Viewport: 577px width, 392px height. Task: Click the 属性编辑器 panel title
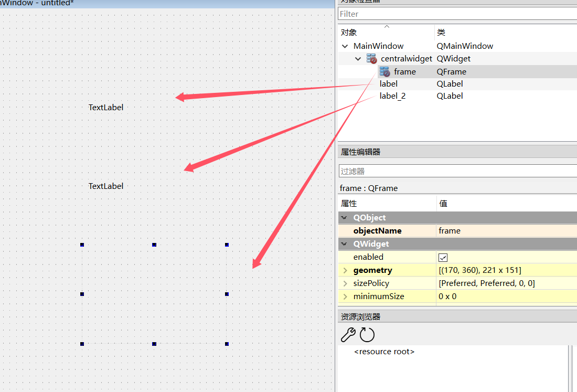coord(361,152)
